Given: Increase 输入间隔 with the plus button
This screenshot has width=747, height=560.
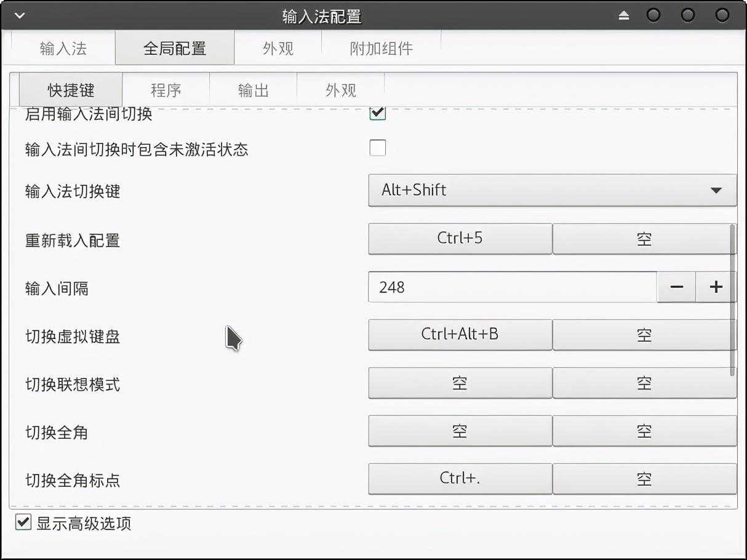Looking at the screenshot, I should click(716, 287).
